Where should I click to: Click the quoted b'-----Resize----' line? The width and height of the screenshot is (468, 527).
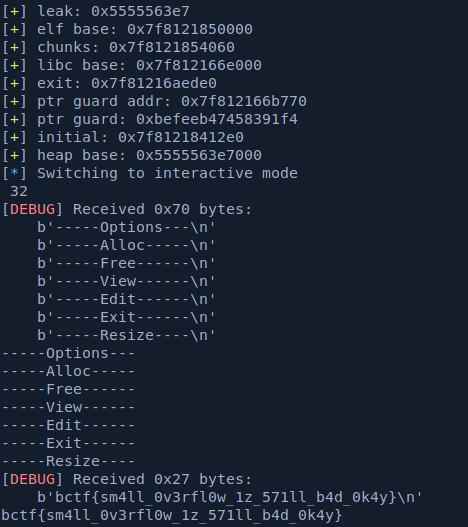point(126,335)
